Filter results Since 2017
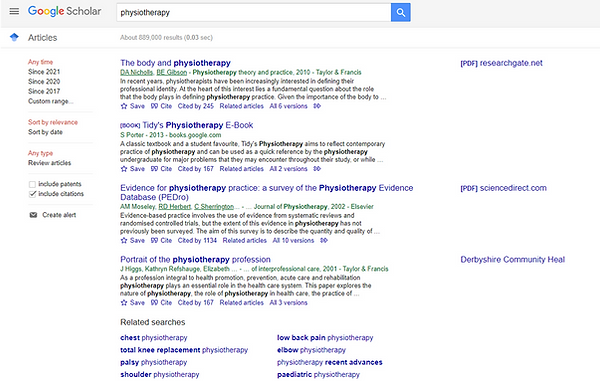The height and width of the screenshot is (381, 600). 44,91
